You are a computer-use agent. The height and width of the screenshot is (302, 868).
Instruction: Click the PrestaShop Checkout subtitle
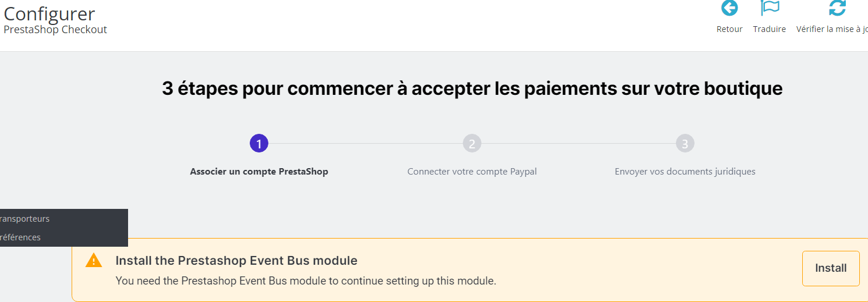[x=55, y=29]
